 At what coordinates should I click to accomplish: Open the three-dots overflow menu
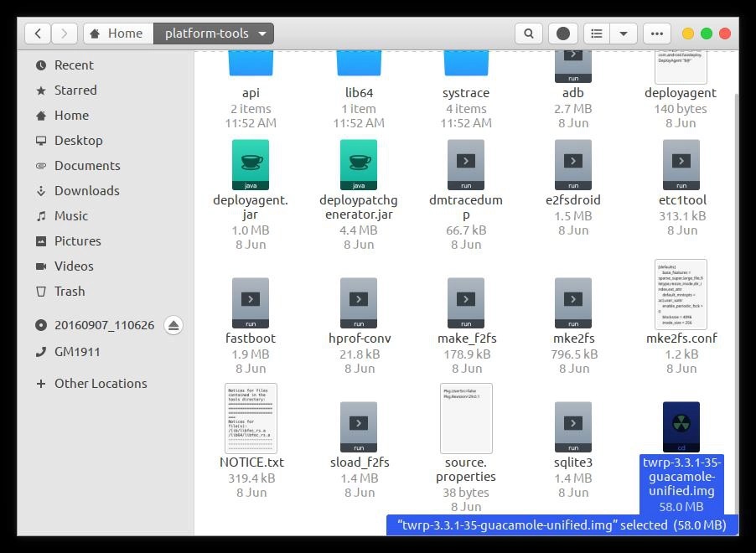657,34
